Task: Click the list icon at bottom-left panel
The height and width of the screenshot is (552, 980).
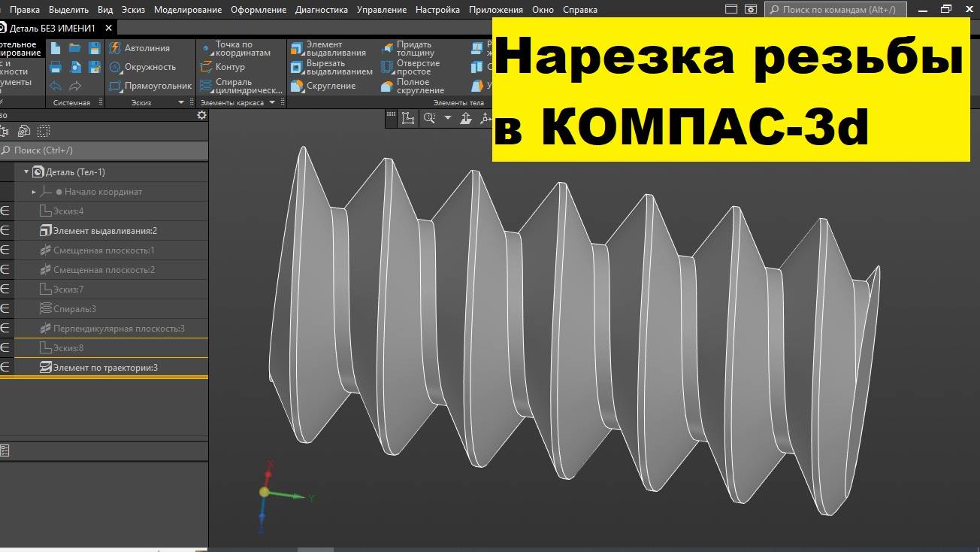Action: (4, 450)
